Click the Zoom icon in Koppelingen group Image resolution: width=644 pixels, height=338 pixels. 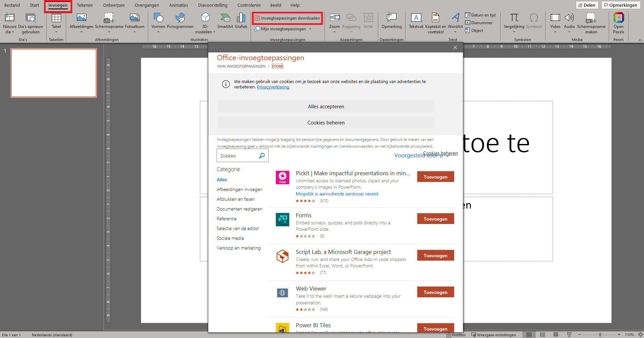pos(335,17)
